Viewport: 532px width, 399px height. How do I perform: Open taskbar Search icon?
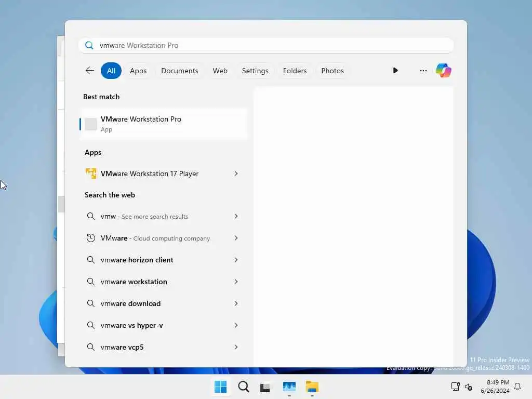click(x=243, y=387)
